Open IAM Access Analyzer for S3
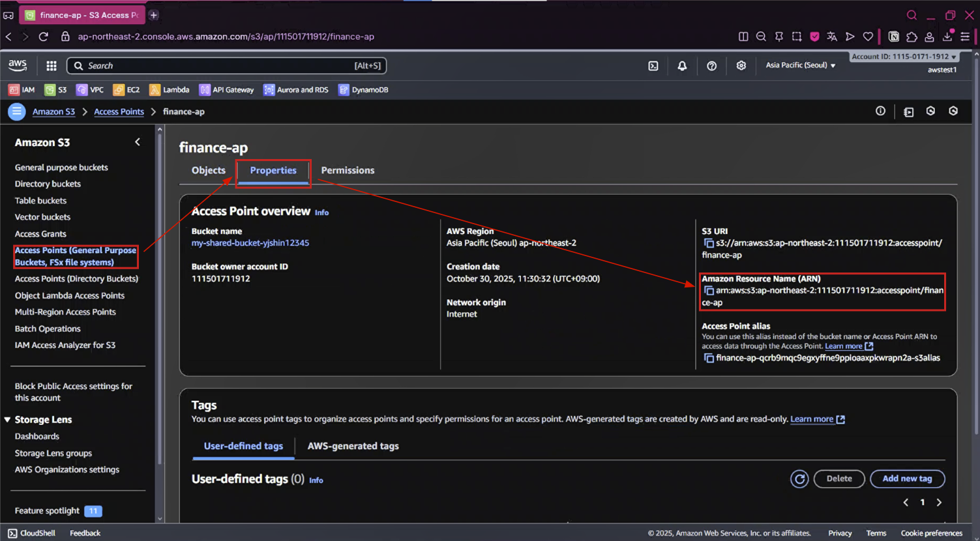 65,345
